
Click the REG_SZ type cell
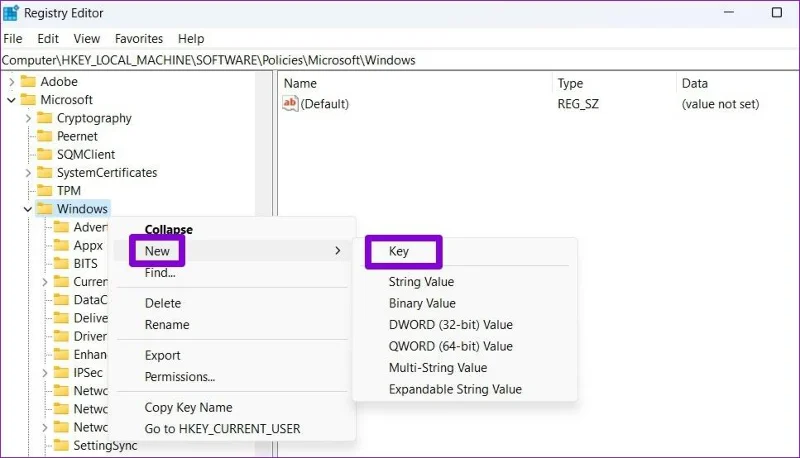(578, 104)
